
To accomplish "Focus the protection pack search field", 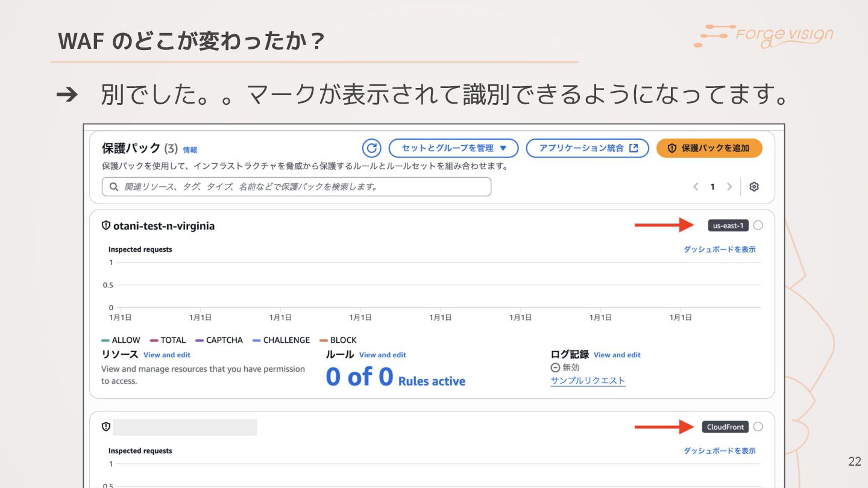I will coord(297,187).
